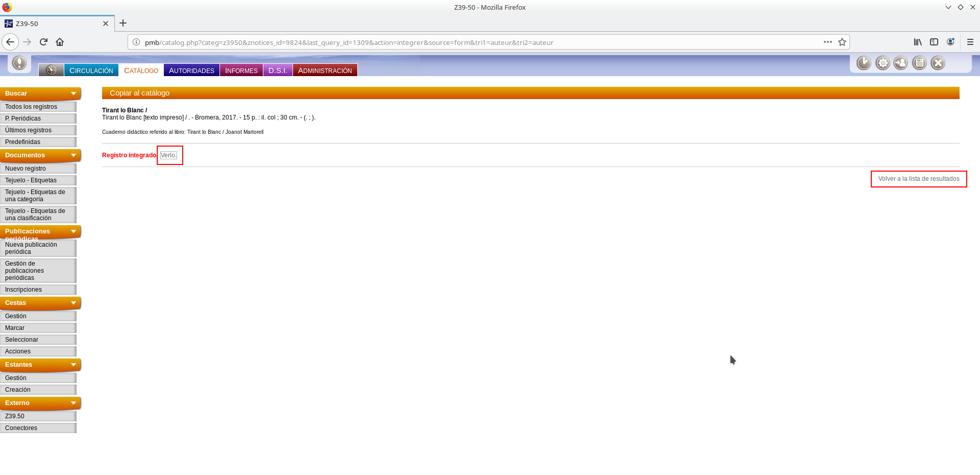Collapse the Externo sidebar section
Viewport: 980px width, 475px height.
73,403
